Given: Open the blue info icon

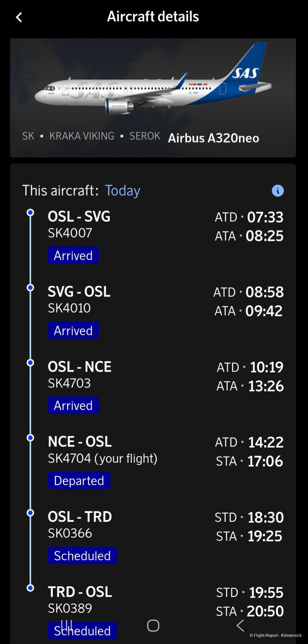Looking at the screenshot, I should click(x=278, y=191).
